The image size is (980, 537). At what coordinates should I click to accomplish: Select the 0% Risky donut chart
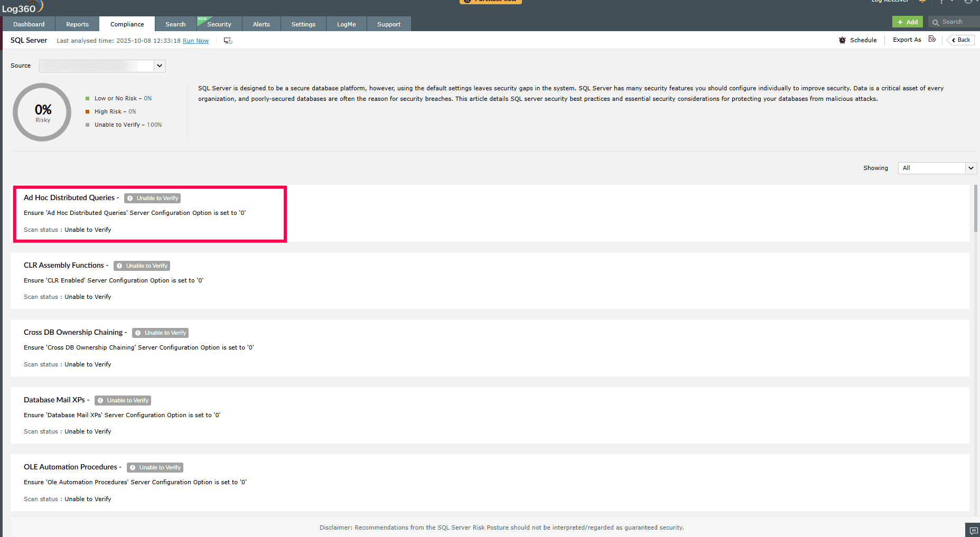(42, 112)
